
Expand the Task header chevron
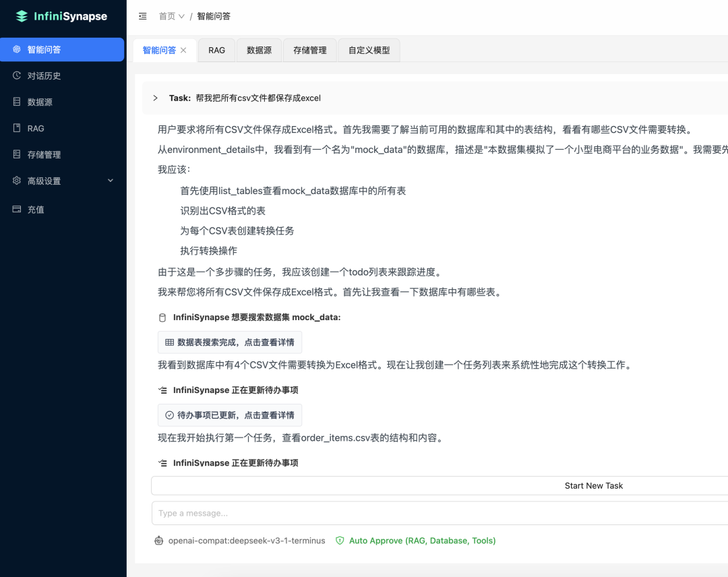coord(156,98)
